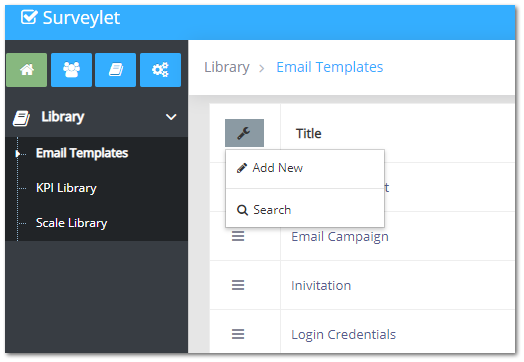The image size is (524, 362).
Task: Open the users group icon button
Action: tap(71, 70)
